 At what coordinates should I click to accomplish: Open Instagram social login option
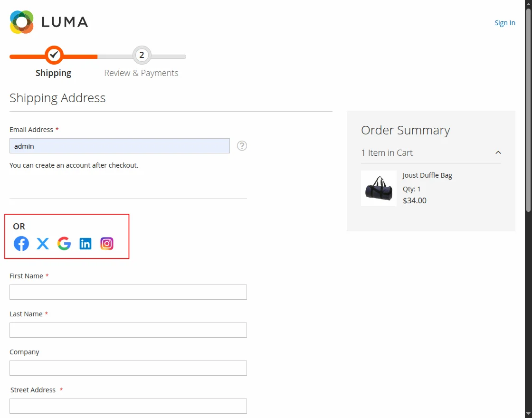[106, 243]
